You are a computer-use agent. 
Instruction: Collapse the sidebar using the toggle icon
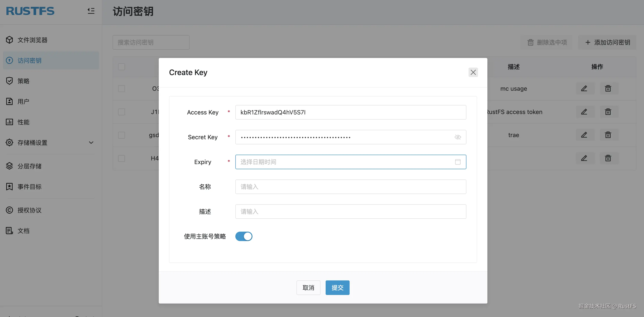91,11
